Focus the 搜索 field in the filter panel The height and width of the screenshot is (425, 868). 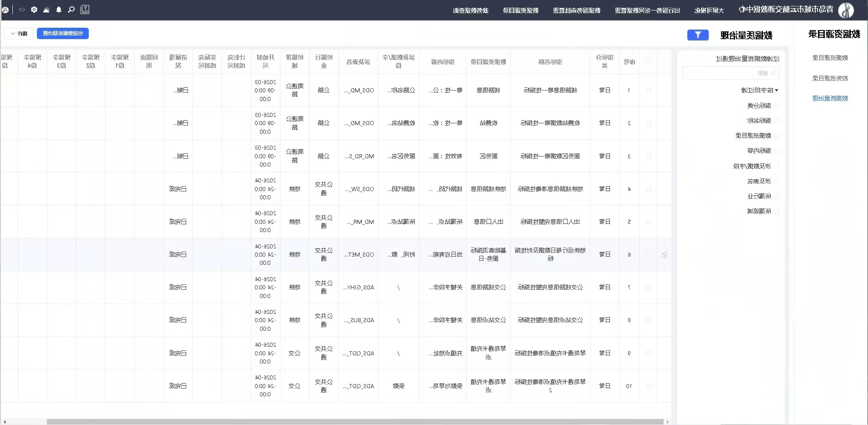pos(731,73)
